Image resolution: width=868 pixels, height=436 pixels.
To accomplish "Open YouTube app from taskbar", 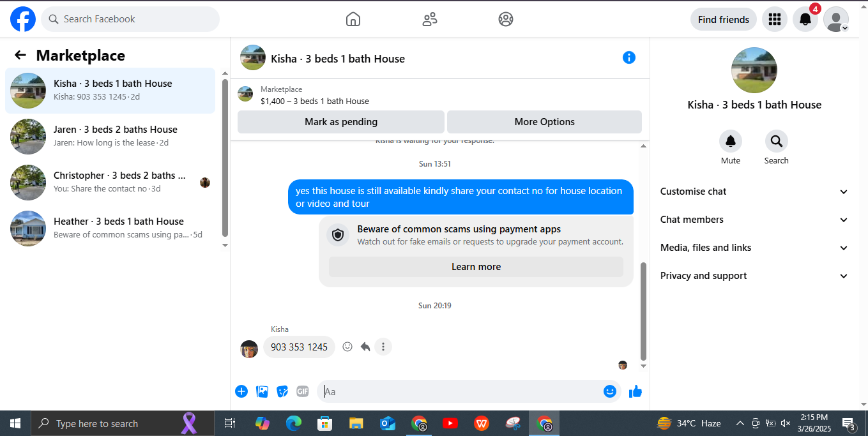I will (x=450, y=423).
